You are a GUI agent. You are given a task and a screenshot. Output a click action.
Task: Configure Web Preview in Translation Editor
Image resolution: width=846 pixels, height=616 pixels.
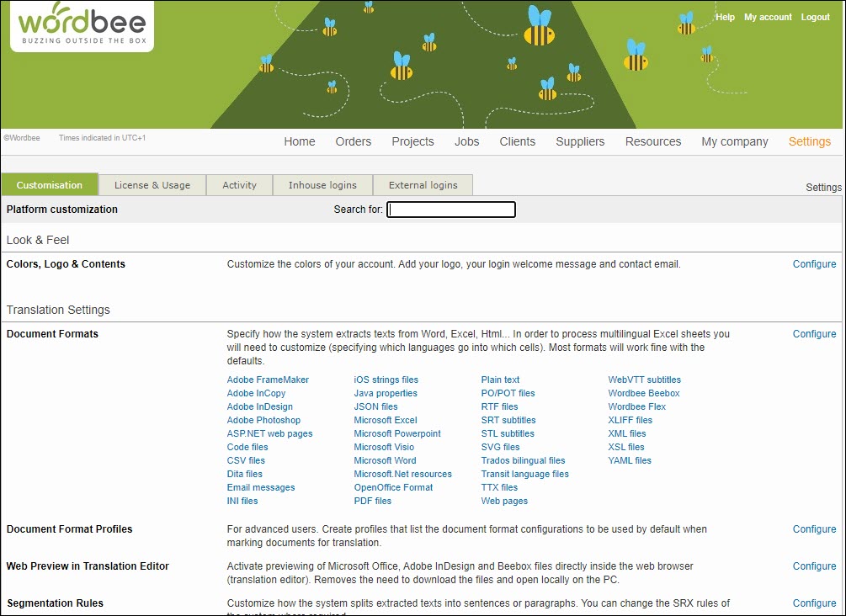click(x=814, y=566)
